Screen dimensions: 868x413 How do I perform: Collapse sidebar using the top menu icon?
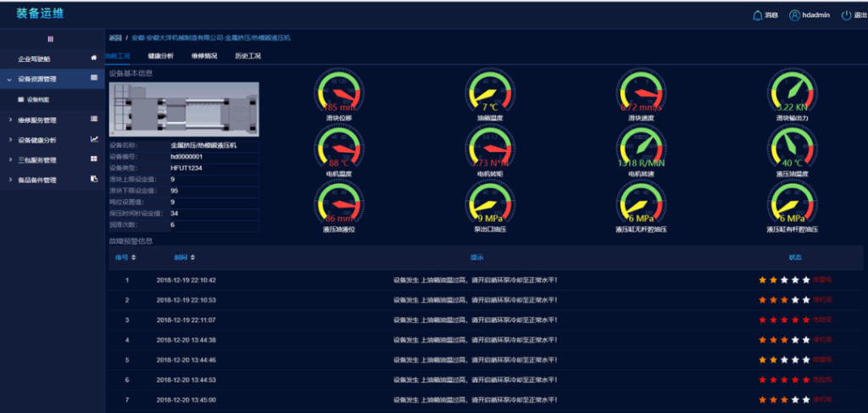coord(50,39)
